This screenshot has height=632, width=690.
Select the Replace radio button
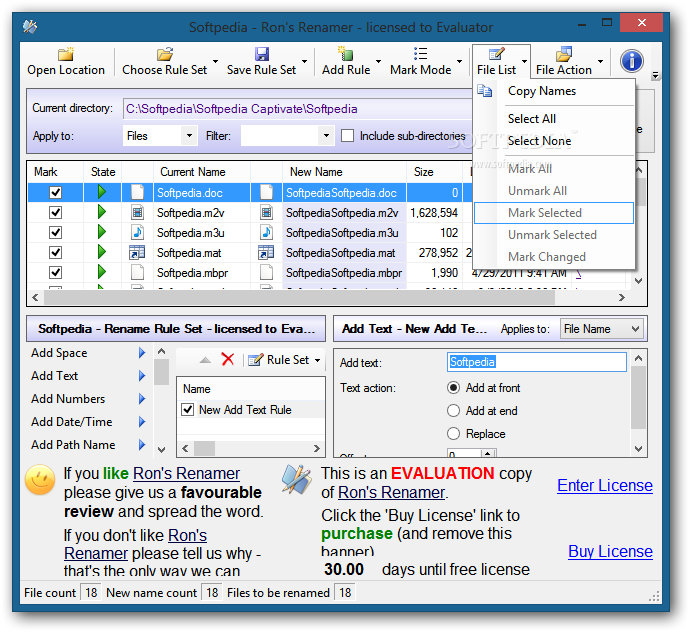[453, 434]
